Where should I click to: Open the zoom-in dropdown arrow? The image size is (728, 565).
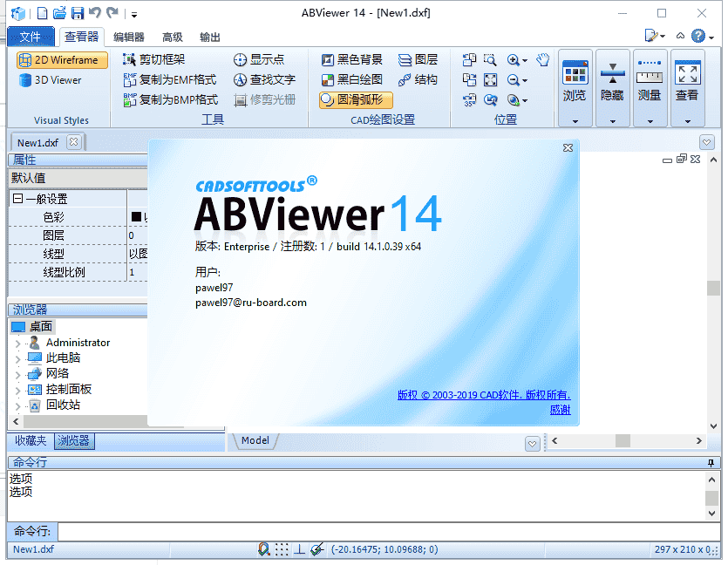[x=526, y=62]
